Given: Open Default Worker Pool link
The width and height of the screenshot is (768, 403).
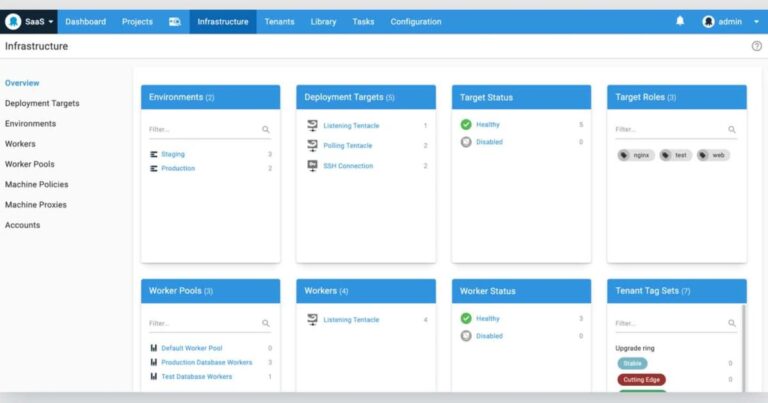Looking at the screenshot, I should [x=192, y=348].
